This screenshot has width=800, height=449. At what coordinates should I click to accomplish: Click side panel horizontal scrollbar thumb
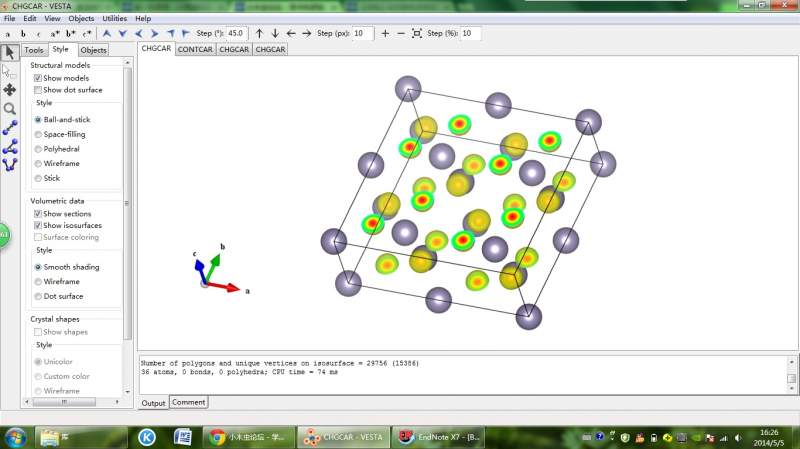pyautogui.click(x=64, y=402)
